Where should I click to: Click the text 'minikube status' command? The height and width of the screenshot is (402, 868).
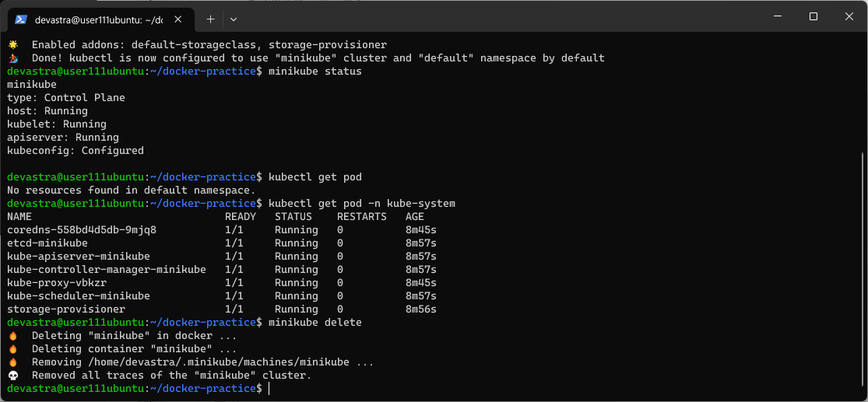tap(315, 72)
